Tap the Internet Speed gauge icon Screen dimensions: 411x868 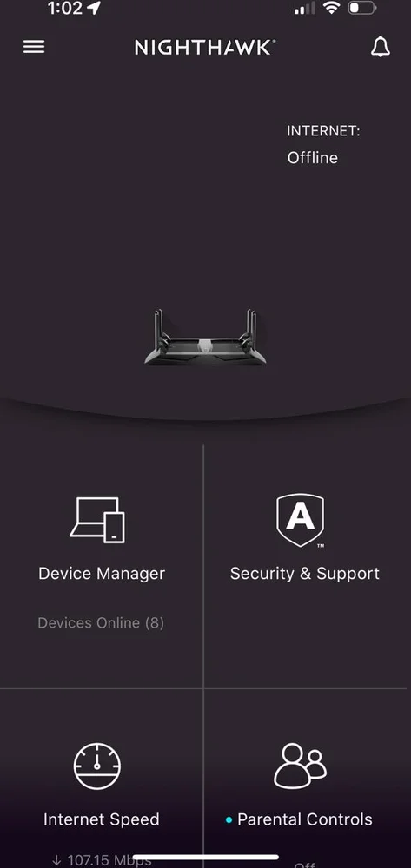(x=97, y=766)
